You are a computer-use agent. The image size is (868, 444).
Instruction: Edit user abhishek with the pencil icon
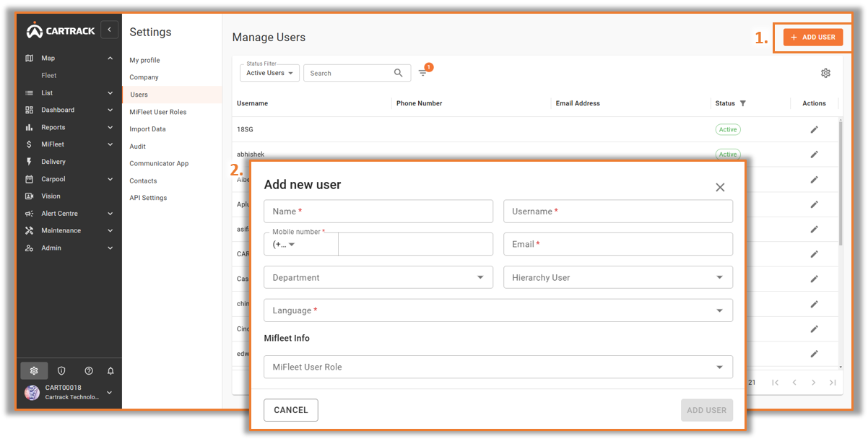[x=814, y=154]
